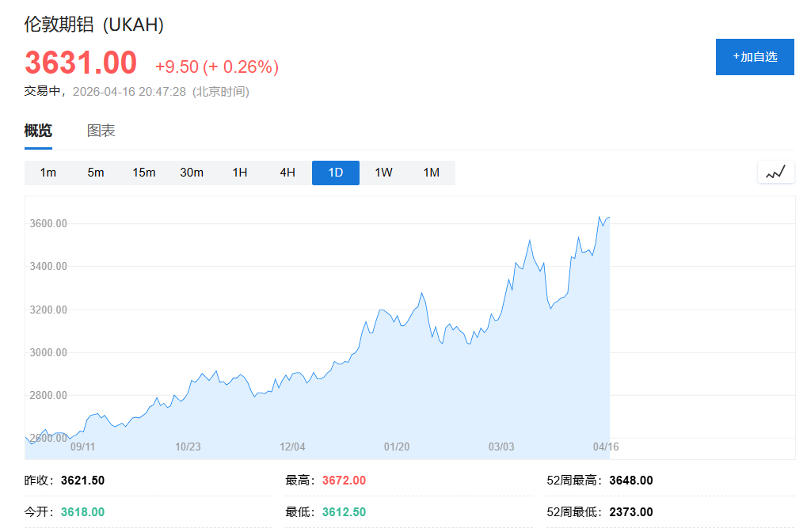Viewport: 807px width, 532px height.
Task: Choose the 30m timeframe
Action: click(192, 172)
